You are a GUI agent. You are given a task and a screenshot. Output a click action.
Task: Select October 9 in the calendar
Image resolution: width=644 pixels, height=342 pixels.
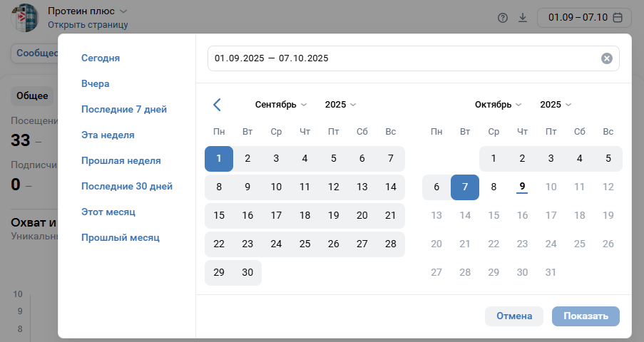pos(522,187)
